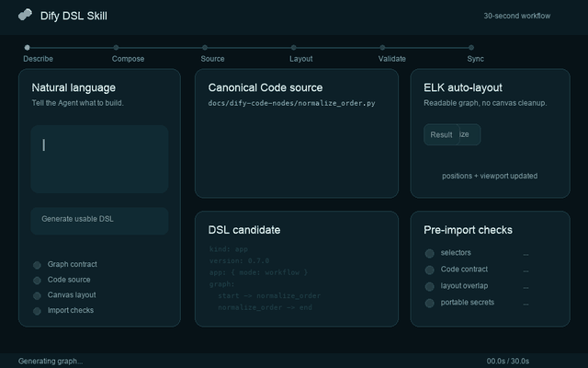This screenshot has width=588, height=368.
Task: Click the portable secrets label
Action: coord(468,303)
